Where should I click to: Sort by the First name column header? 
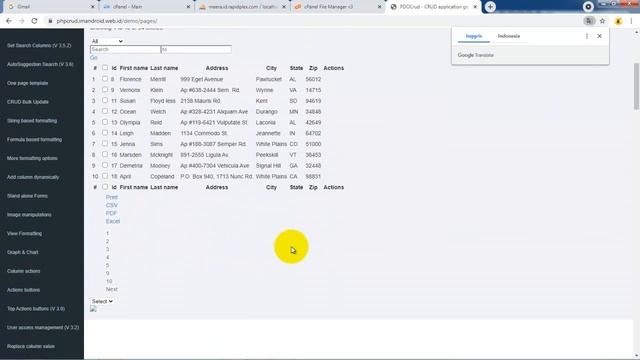pyautogui.click(x=133, y=68)
